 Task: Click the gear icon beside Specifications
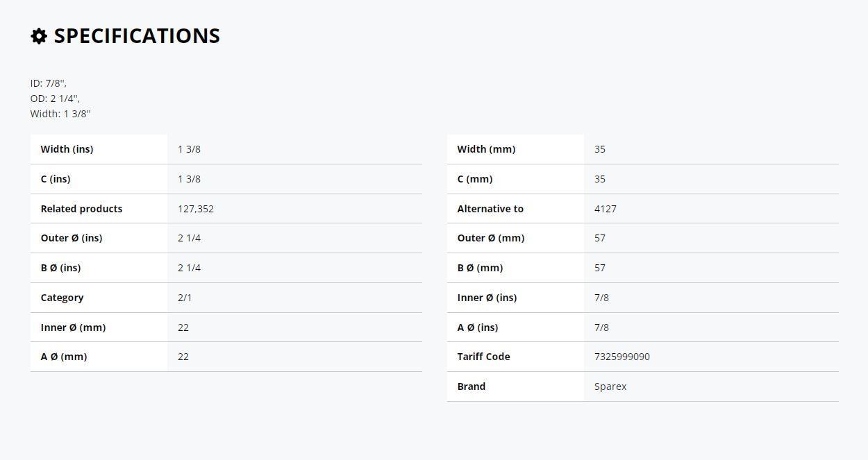39,36
